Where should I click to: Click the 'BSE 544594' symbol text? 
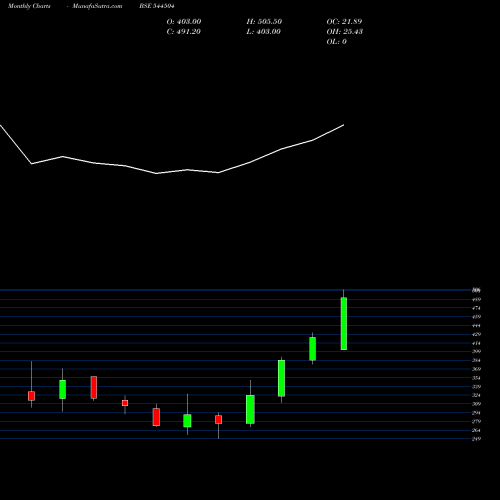(157, 6)
